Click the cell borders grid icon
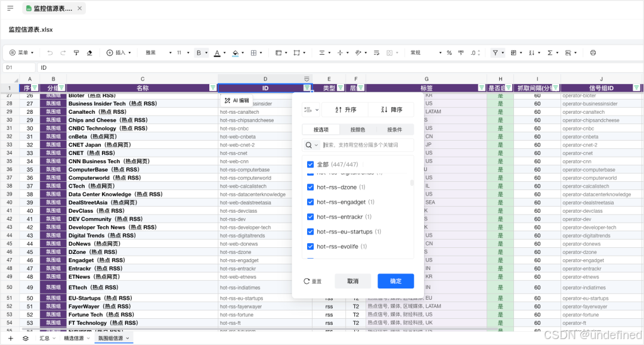 pyautogui.click(x=254, y=52)
